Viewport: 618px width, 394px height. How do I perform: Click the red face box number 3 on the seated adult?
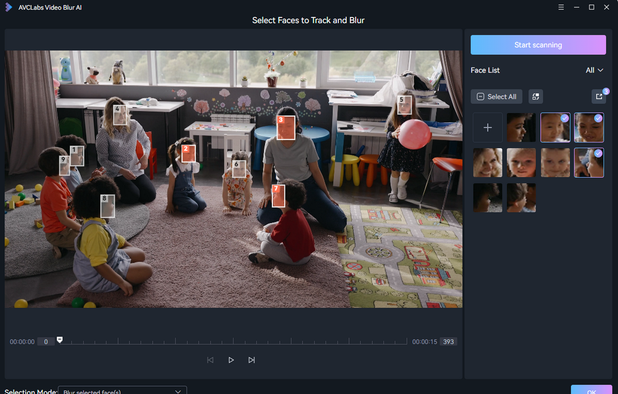pyautogui.click(x=286, y=128)
